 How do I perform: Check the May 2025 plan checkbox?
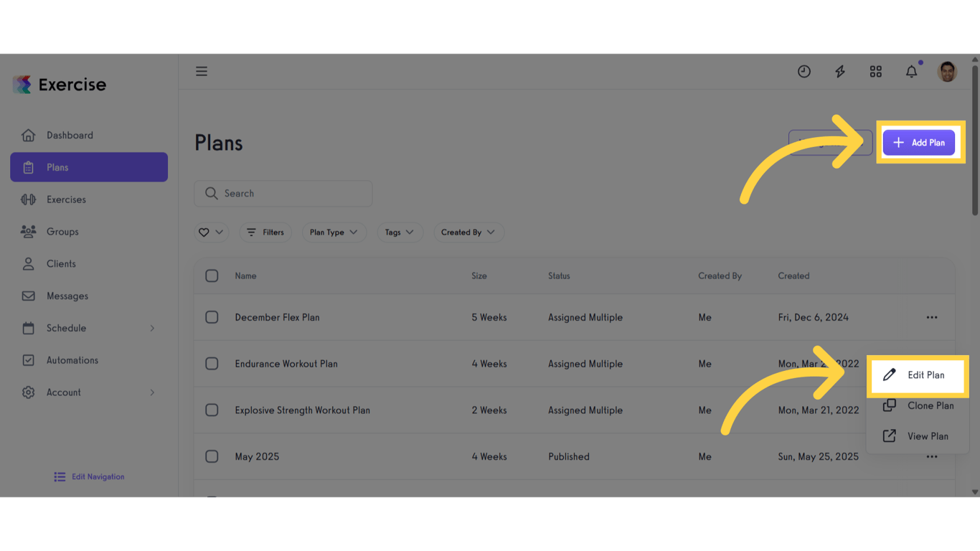tap(212, 456)
